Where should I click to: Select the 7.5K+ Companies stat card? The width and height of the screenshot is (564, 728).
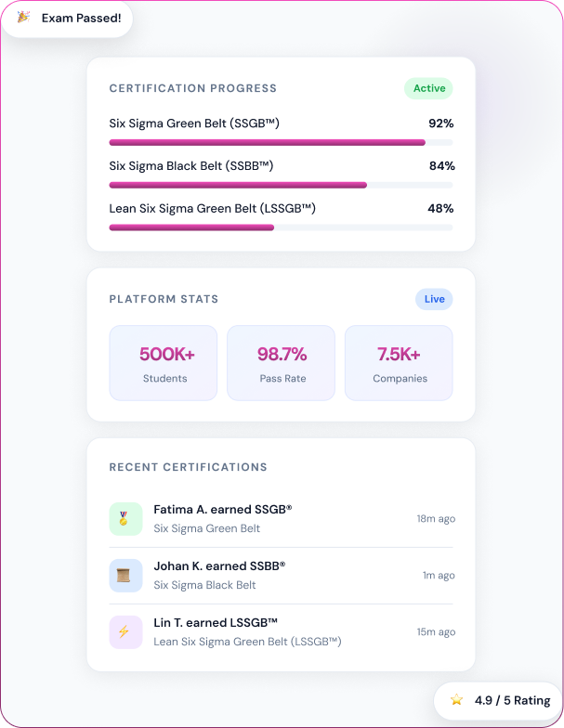click(399, 362)
